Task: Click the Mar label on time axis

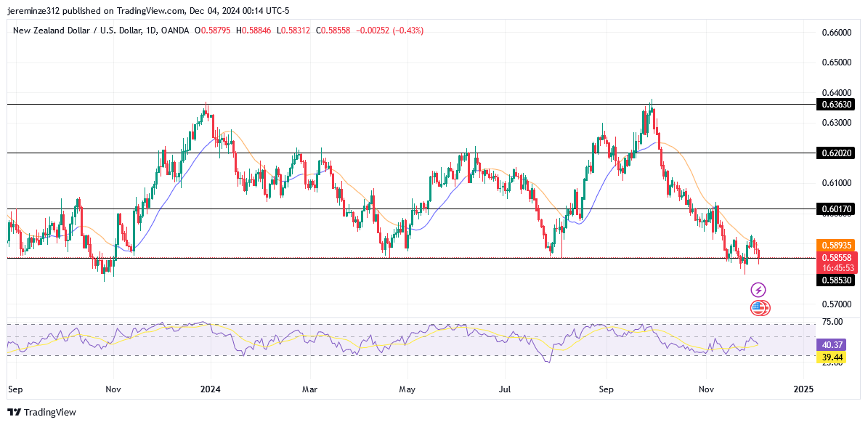Action: click(311, 389)
